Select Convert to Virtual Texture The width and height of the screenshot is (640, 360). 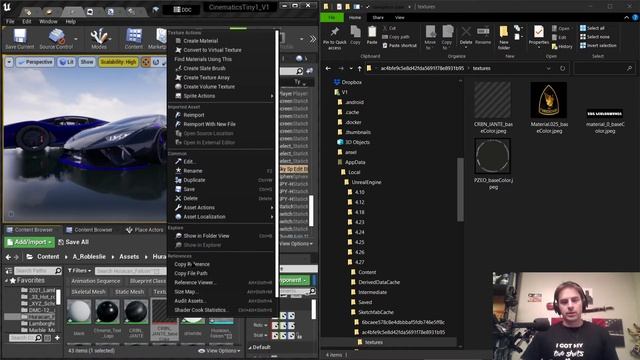[x=212, y=50]
